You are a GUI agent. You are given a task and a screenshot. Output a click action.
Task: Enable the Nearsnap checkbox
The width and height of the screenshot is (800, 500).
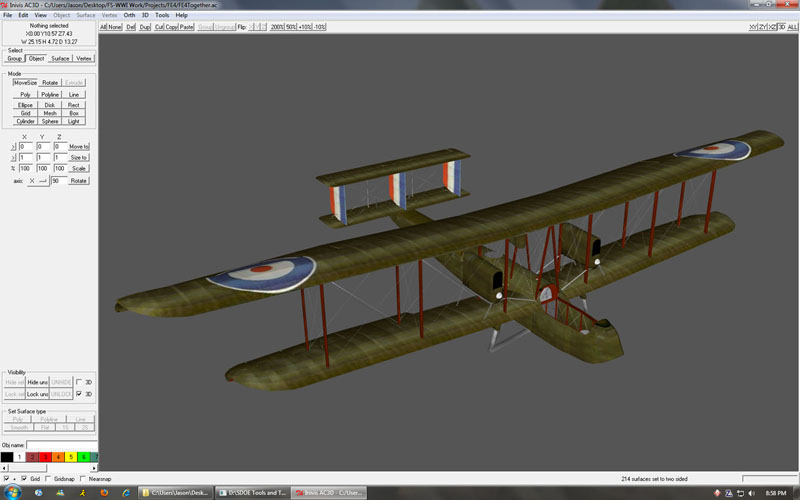coord(83,479)
